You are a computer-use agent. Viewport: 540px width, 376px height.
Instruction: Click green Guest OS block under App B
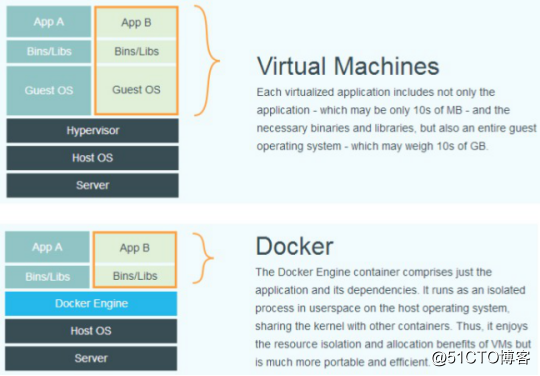[x=136, y=90]
